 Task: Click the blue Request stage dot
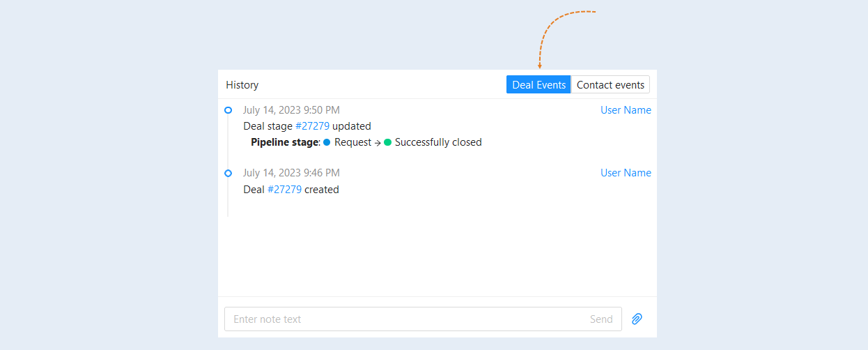pos(327,142)
